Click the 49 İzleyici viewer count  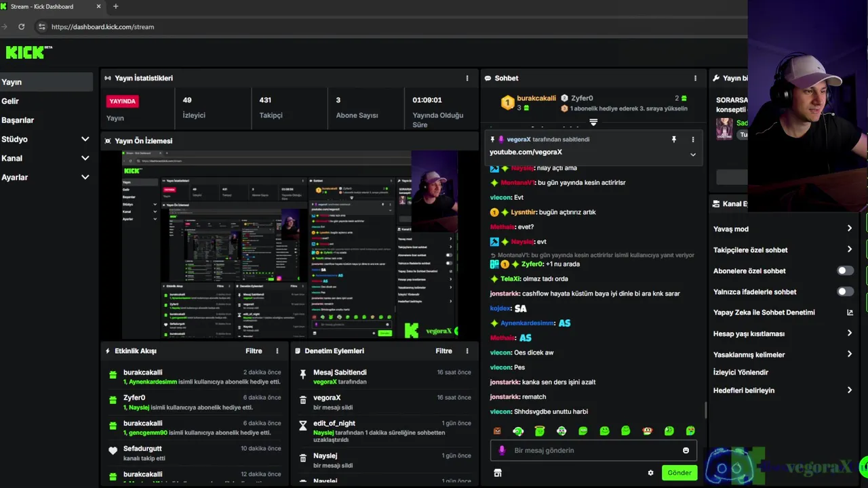tap(194, 107)
